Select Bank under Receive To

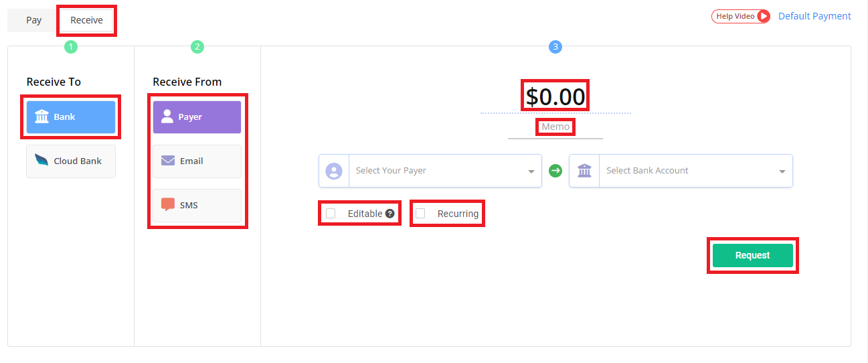(x=71, y=117)
